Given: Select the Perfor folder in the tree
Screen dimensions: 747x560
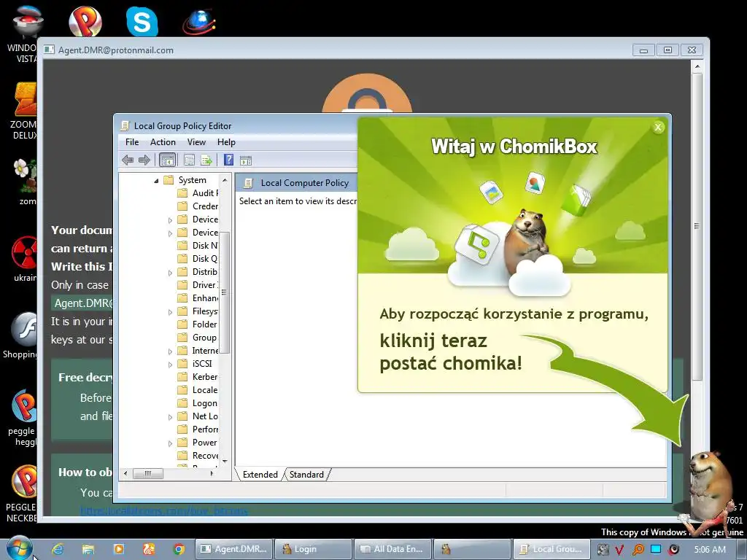Looking at the screenshot, I should click(x=198, y=429).
